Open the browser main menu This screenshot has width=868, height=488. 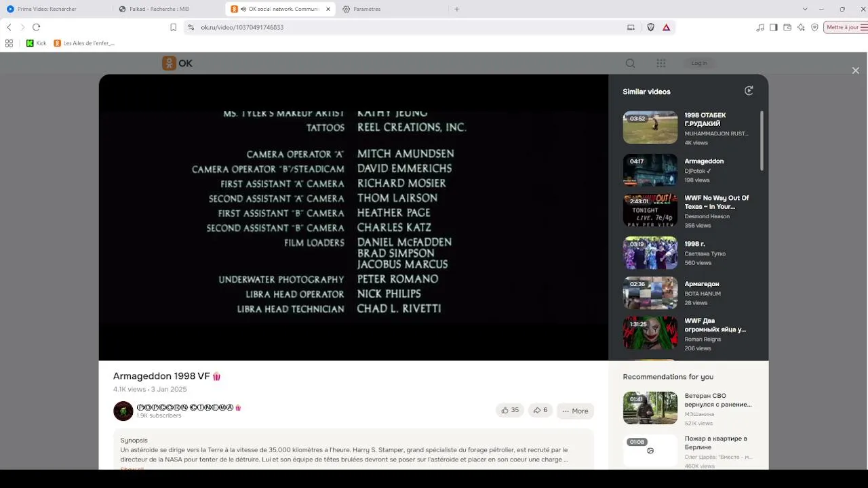click(863, 27)
